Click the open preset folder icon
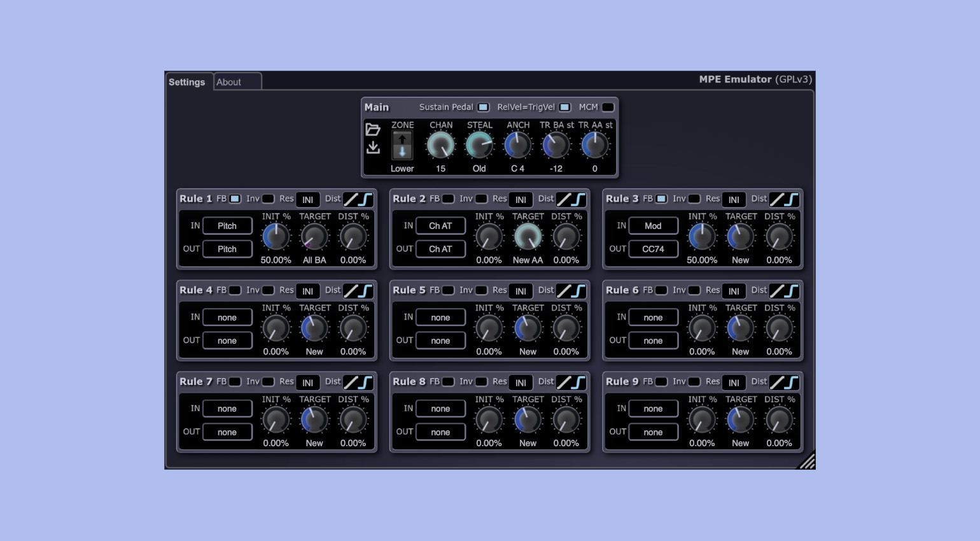The height and width of the screenshot is (541, 980). point(373,130)
